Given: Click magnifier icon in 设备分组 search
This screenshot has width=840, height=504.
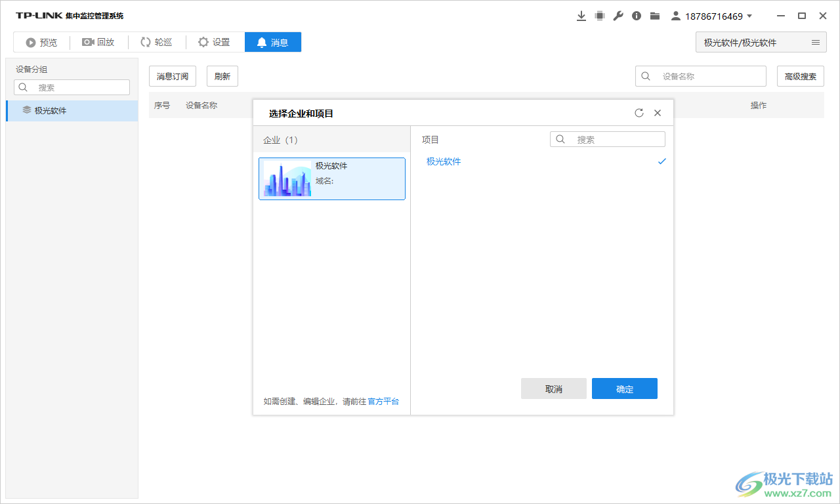Looking at the screenshot, I should [x=23, y=87].
